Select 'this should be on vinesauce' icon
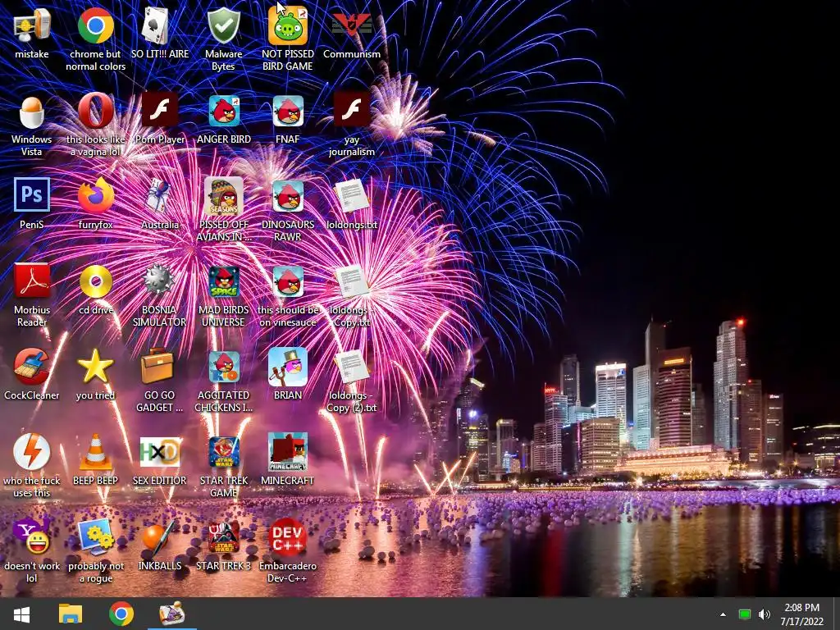The image size is (840, 630). 288,282
